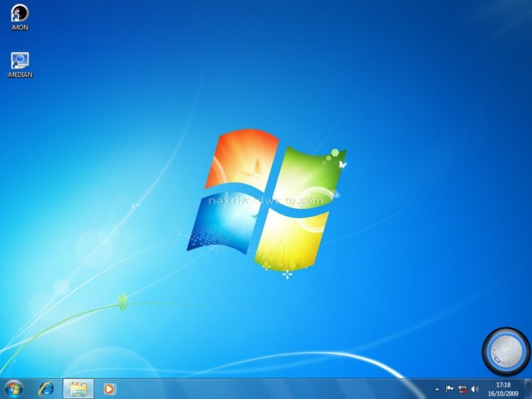Click the Show desktop button

pyautogui.click(x=527, y=389)
